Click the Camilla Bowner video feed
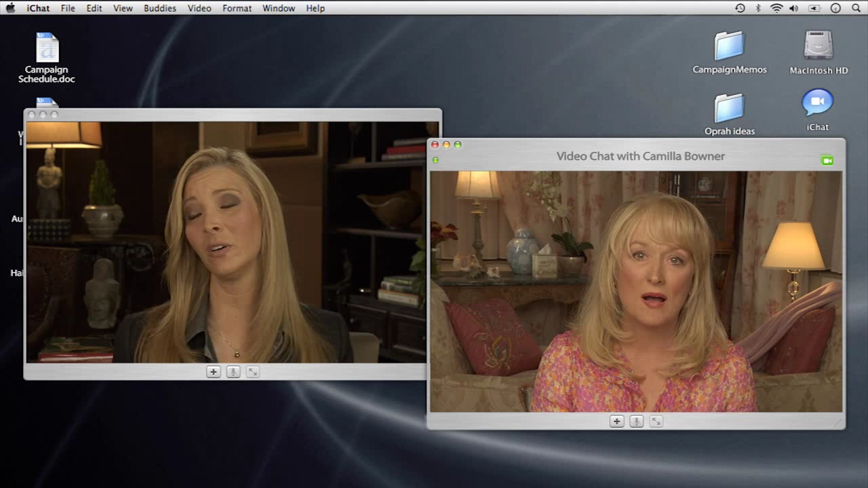Viewport: 868px width, 488px height. [636, 291]
